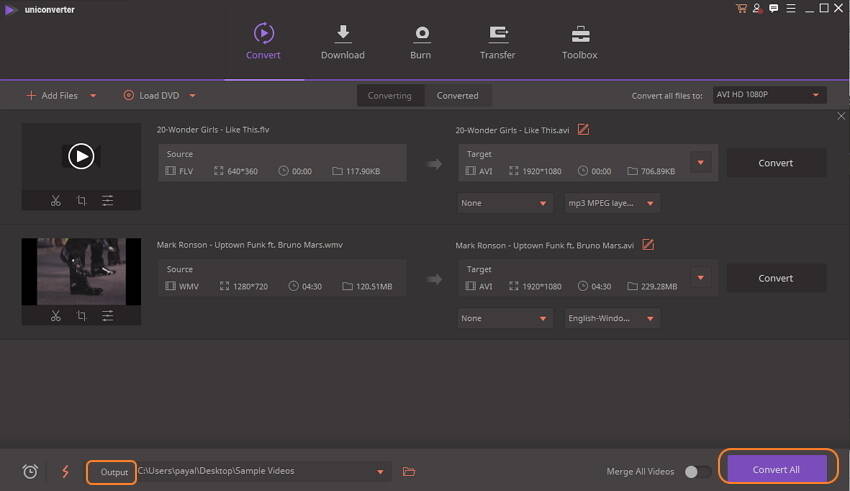Remove the Wonder Girls item with X

[841, 117]
